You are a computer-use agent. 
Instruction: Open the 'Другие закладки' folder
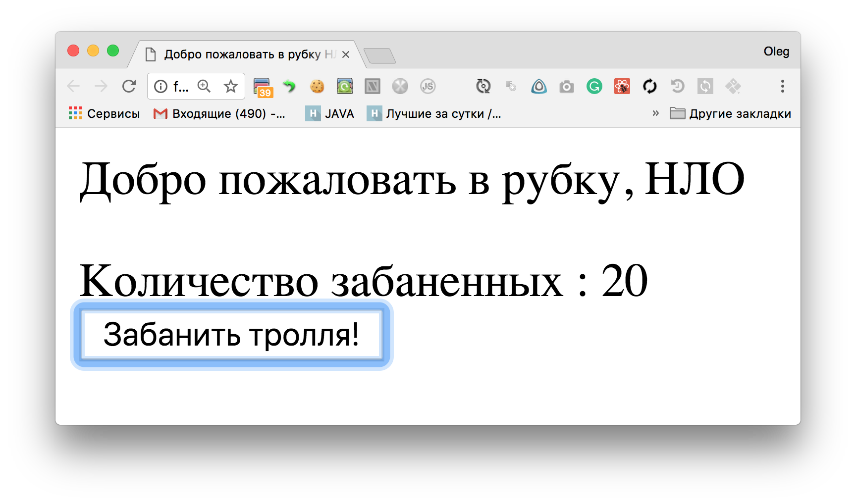(730, 114)
